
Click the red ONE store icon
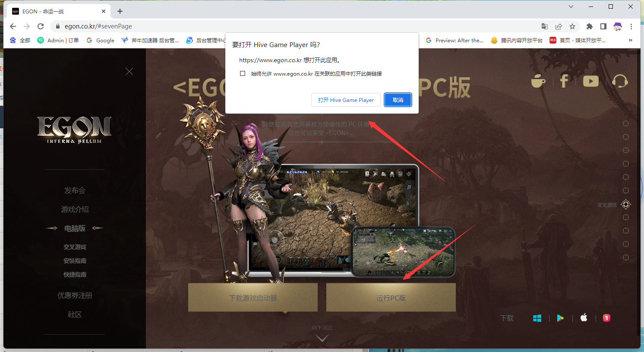pyautogui.click(x=606, y=318)
